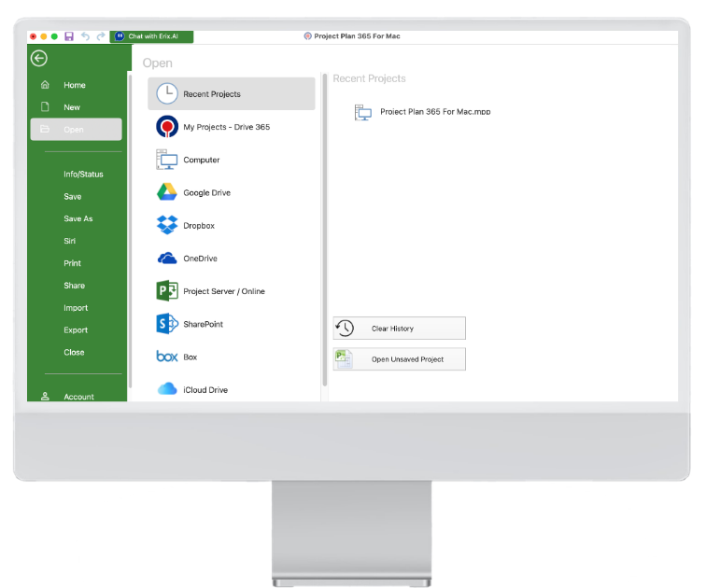Screen dimensions: 706x588
Task: Select Recent Projects location label
Action: pyautogui.click(x=212, y=94)
